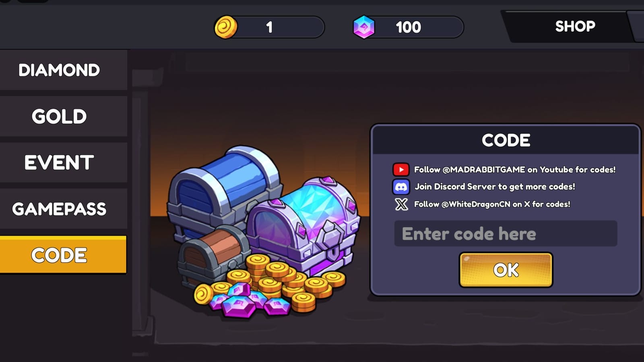644x362 pixels.
Task: Click the gold coin icon in top bar
Action: [x=226, y=27]
